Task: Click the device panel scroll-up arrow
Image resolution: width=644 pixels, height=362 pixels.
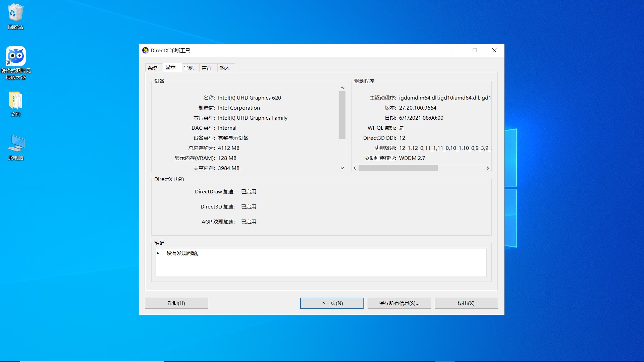Action: tap(342, 87)
